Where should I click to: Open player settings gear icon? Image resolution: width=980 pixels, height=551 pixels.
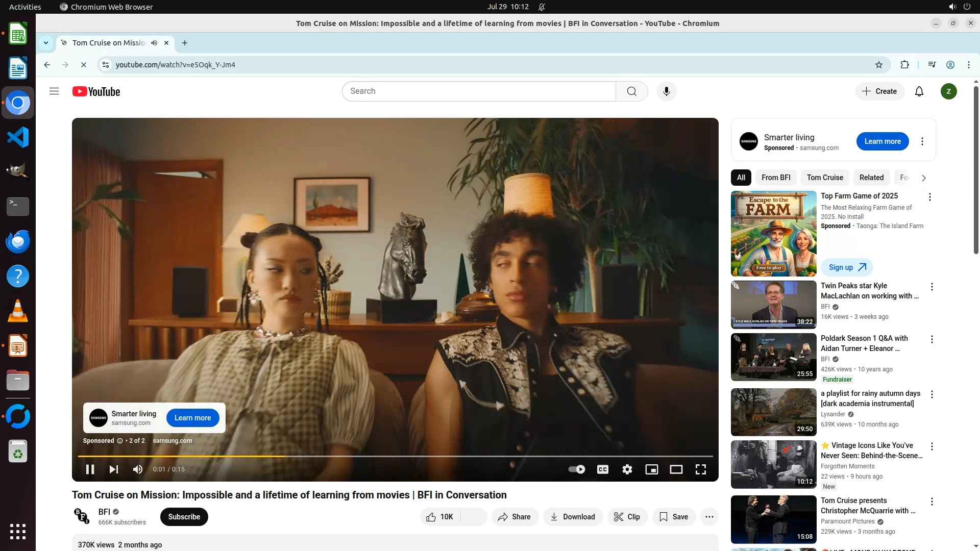627,469
